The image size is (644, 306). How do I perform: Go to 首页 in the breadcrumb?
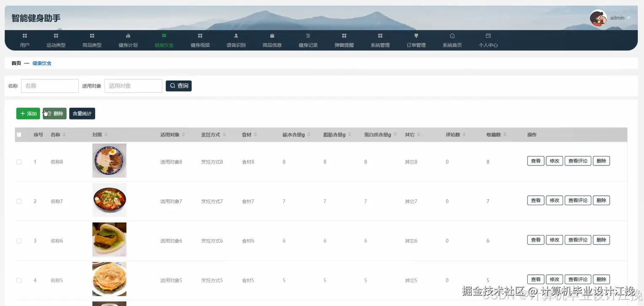[x=16, y=63]
